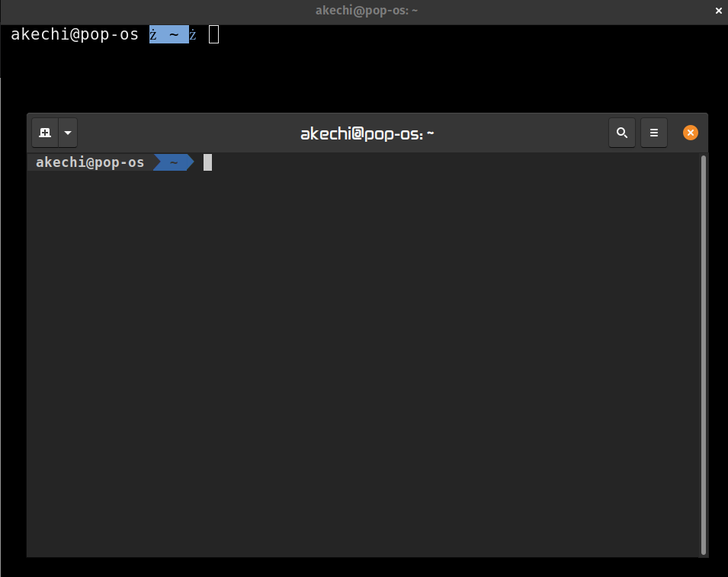Select the akechi@pop-os:~ title text
728x577 pixels.
[x=367, y=133]
